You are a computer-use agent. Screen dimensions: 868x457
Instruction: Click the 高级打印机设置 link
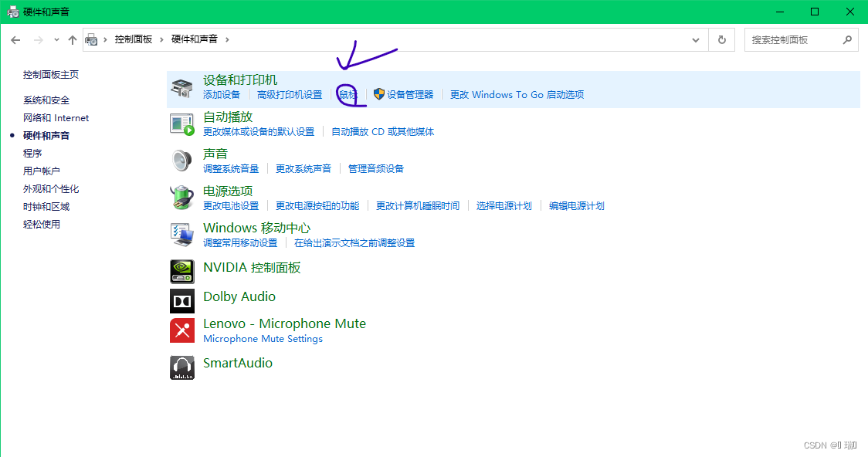point(290,95)
